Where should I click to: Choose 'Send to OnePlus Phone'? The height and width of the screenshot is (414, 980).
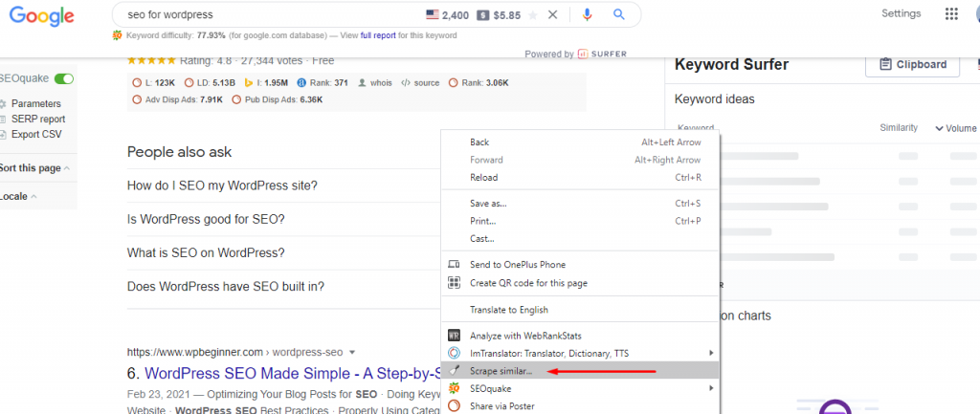point(581,265)
